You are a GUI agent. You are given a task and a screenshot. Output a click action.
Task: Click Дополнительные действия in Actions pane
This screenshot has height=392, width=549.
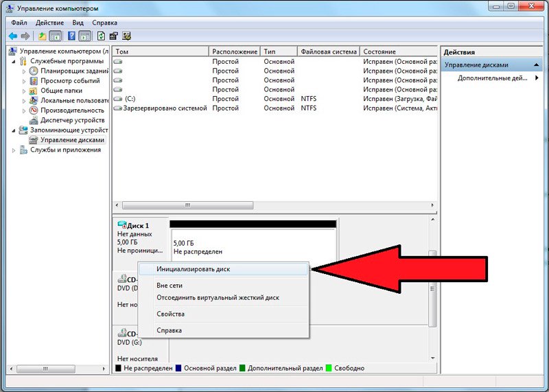[492, 78]
